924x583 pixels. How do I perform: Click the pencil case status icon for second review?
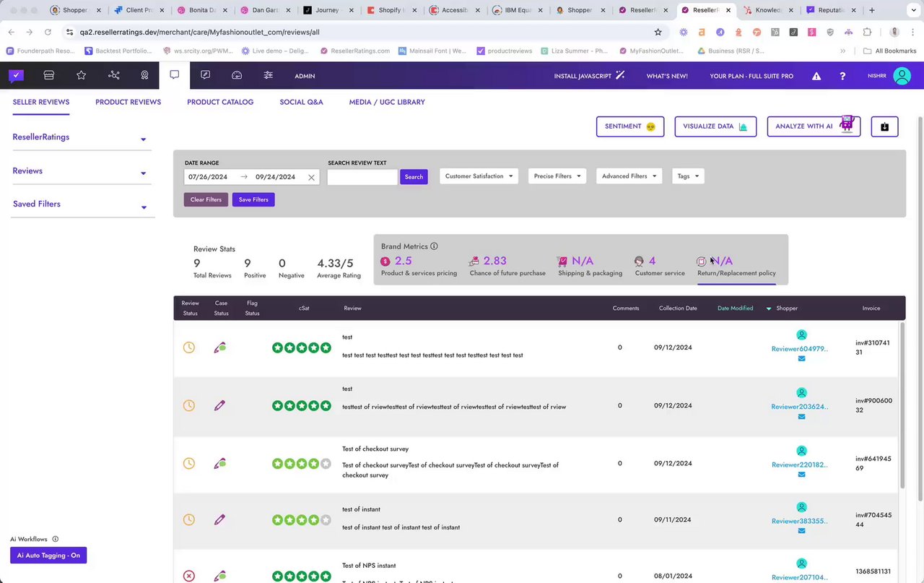(x=219, y=405)
